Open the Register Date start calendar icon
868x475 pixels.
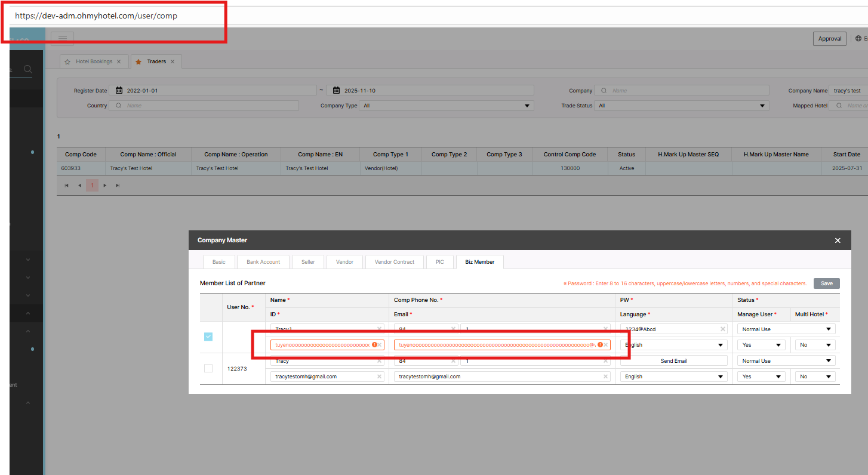click(x=119, y=91)
